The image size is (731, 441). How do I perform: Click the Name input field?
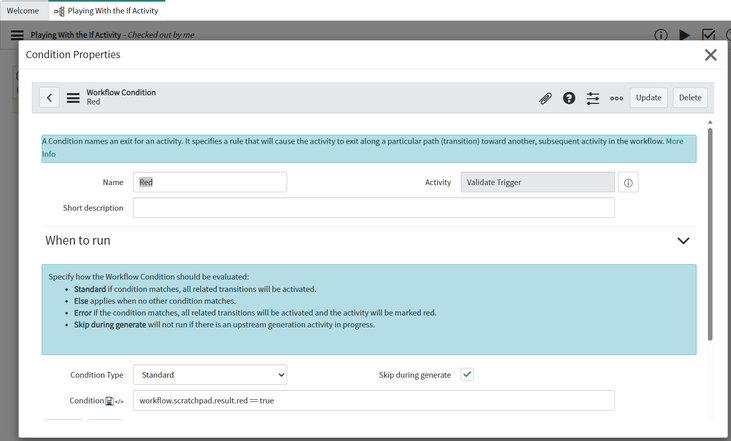(x=210, y=182)
